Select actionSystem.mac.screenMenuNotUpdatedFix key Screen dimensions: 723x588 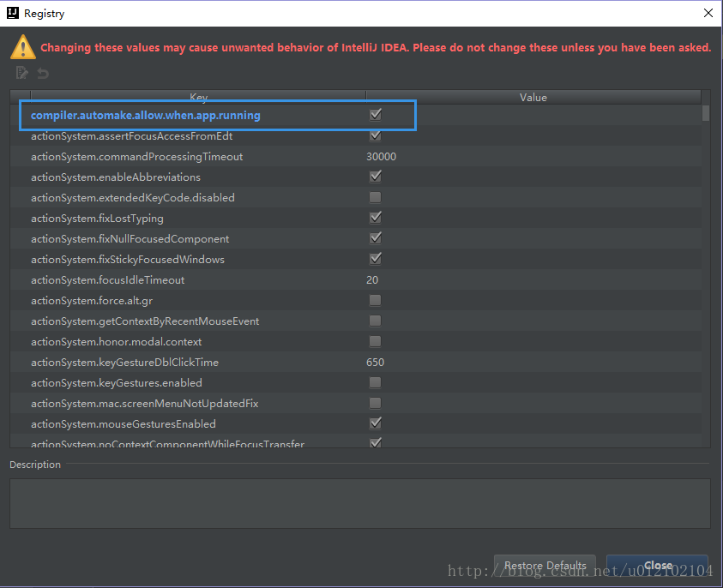coord(145,404)
